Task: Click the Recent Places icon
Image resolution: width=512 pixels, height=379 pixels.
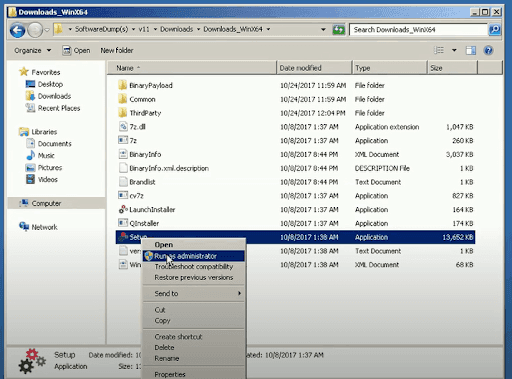Action: coord(30,108)
